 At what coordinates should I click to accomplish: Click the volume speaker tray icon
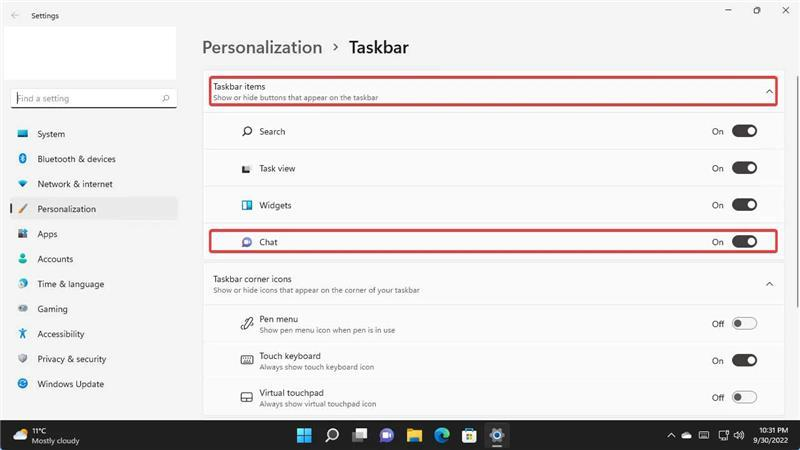click(x=739, y=435)
